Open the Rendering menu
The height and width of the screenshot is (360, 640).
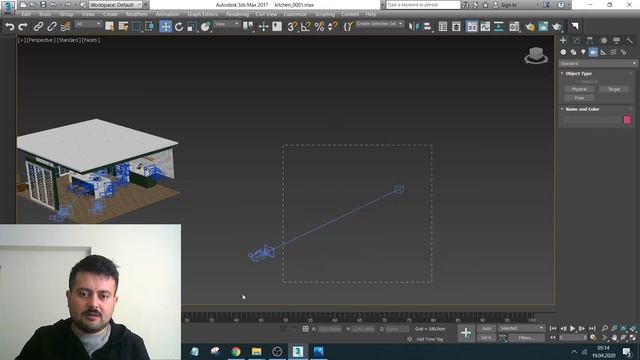click(x=237, y=14)
